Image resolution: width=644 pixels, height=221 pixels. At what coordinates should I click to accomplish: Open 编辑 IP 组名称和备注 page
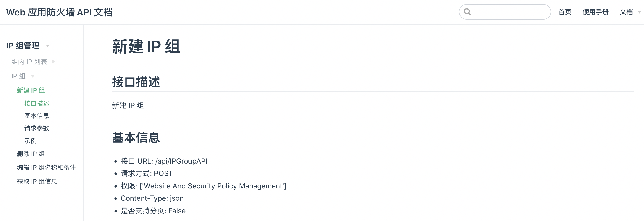(46, 167)
